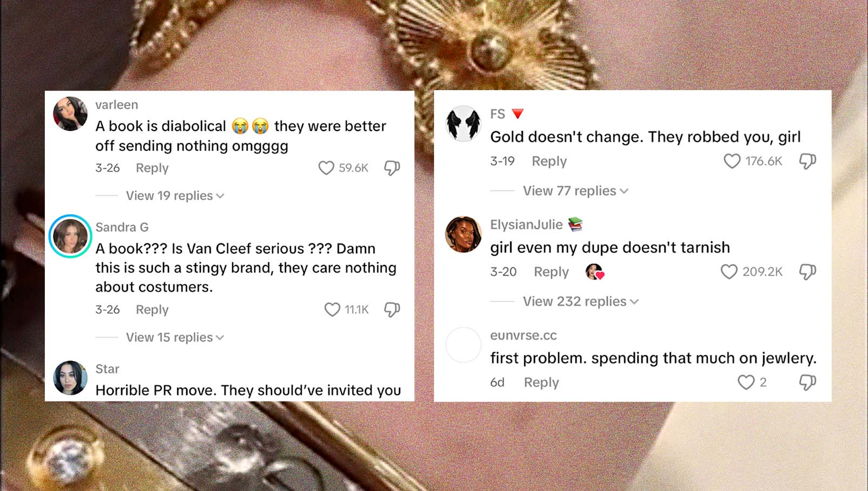The width and height of the screenshot is (868, 491).
Task: Reply to FS's comment
Action: [549, 161]
